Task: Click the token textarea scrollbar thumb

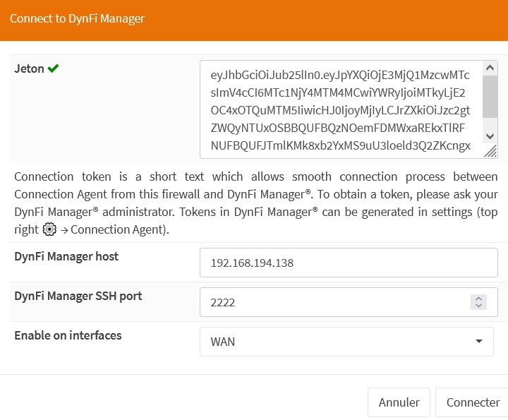Action: click(490, 97)
